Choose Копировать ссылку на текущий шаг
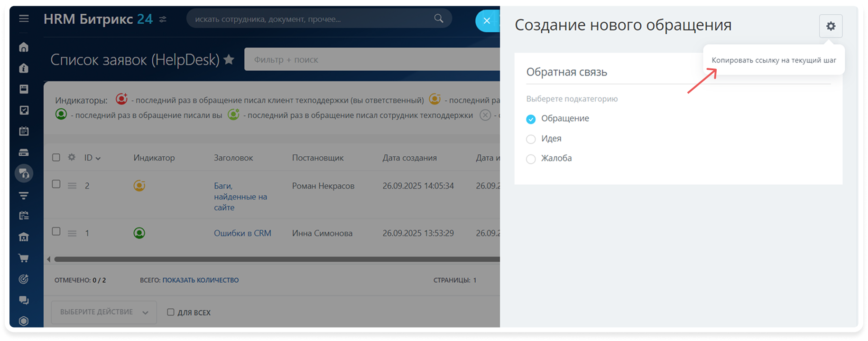Viewport: 868px width, 341px height. pos(774,60)
